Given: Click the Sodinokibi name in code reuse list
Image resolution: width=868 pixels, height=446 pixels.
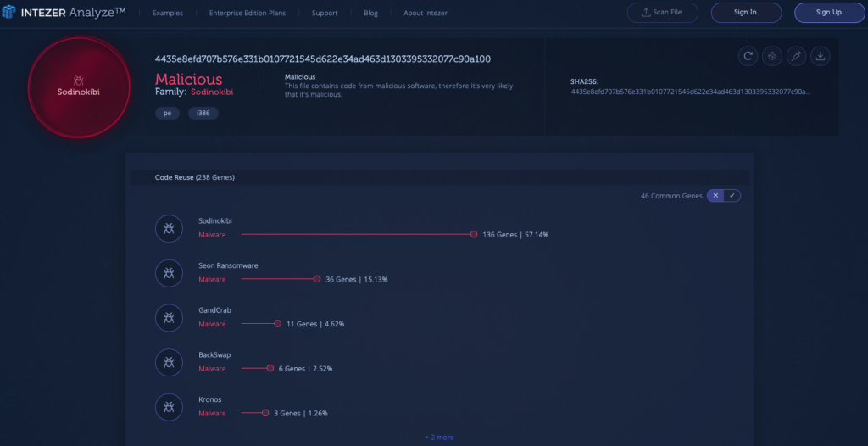Looking at the screenshot, I should pos(215,220).
